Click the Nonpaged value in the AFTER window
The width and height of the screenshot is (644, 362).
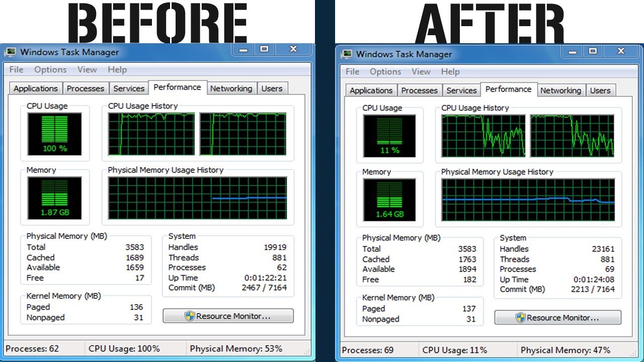471,319
